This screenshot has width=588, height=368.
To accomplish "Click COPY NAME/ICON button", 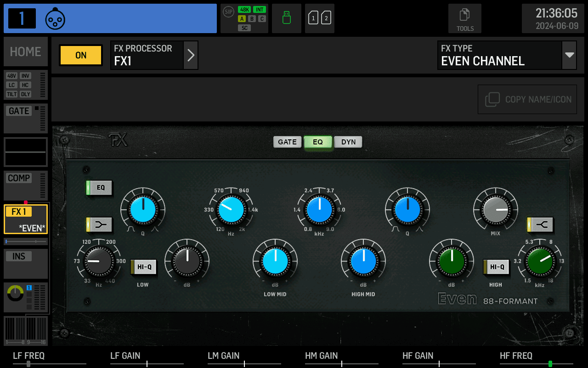I will click(x=527, y=99).
